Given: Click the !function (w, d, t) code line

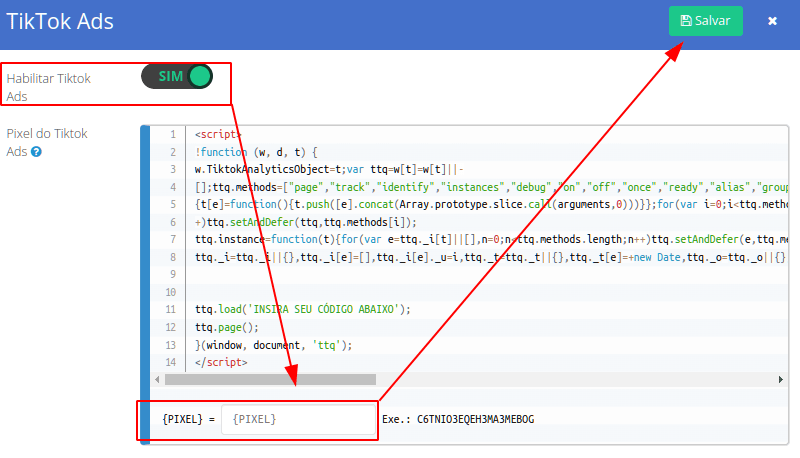Looking at the screenshot, I should click(256, 152).
